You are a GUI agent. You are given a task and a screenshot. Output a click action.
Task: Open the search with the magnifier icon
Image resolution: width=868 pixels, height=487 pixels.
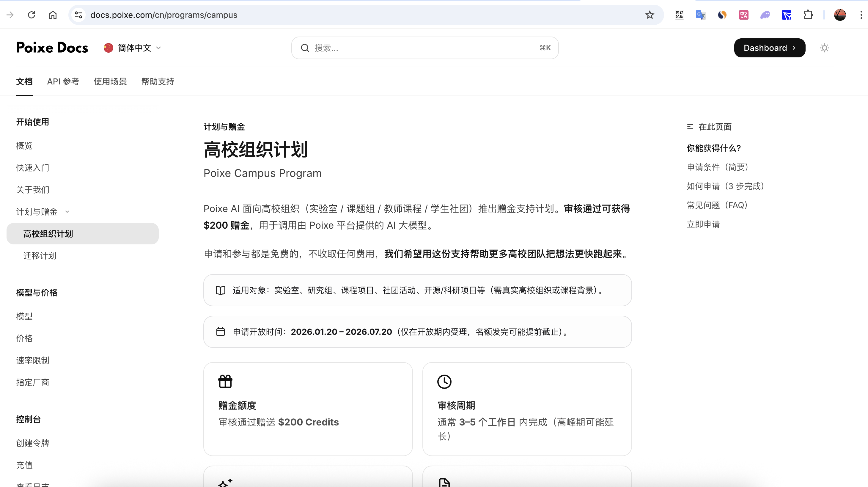305,48
